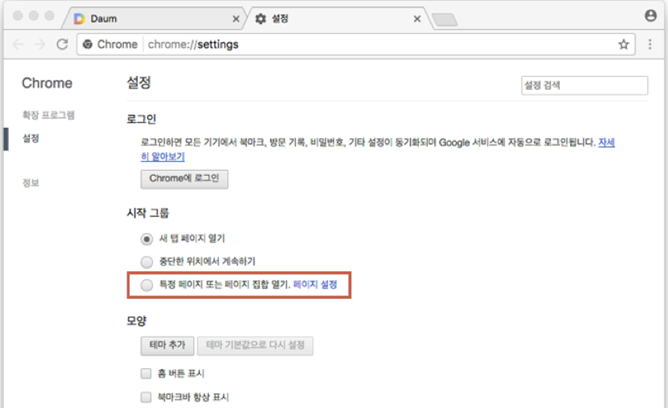The height and width of the screenshot is (408, 668).
Task: Open the Chrome three-dot menu
Action: pos(650,44)
